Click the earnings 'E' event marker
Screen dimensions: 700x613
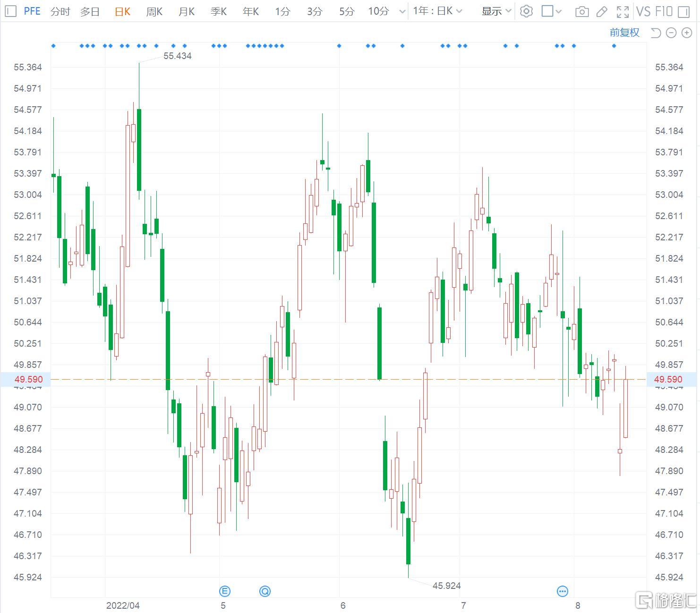225,591
